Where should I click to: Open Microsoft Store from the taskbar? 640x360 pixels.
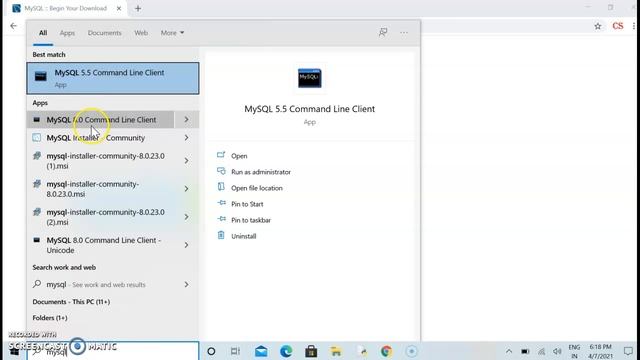(x=311, y=351)
